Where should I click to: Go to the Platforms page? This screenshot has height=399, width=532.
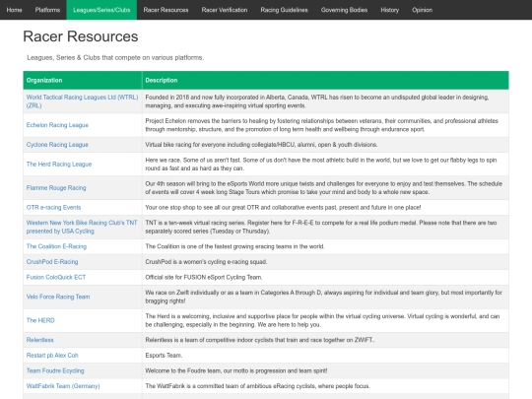(47, 10)
